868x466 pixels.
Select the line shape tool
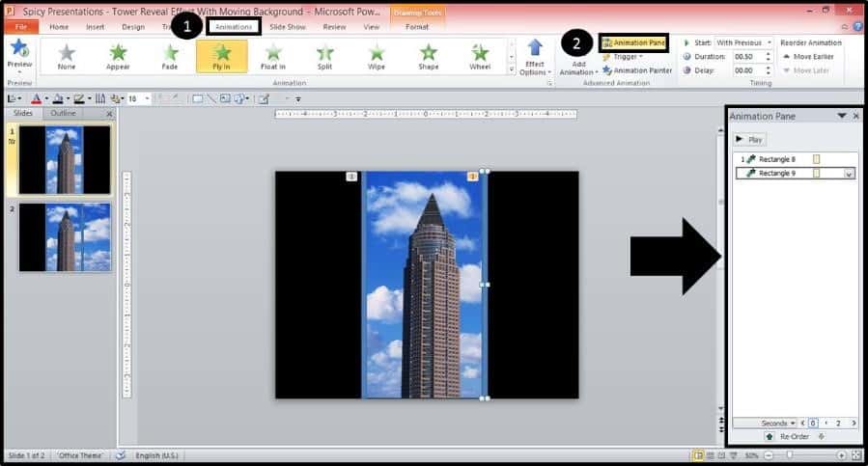[x=210, y=99]
